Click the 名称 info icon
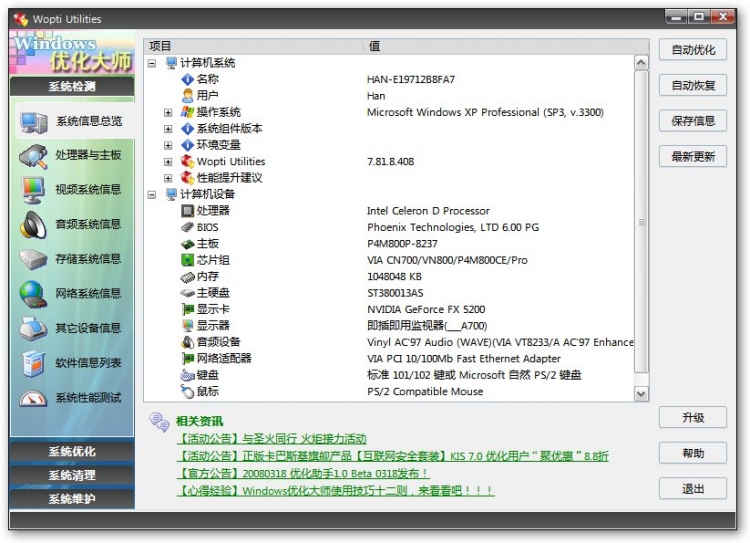Image resolution: width=750 pixels, height=543 pixels. (188, 79)
